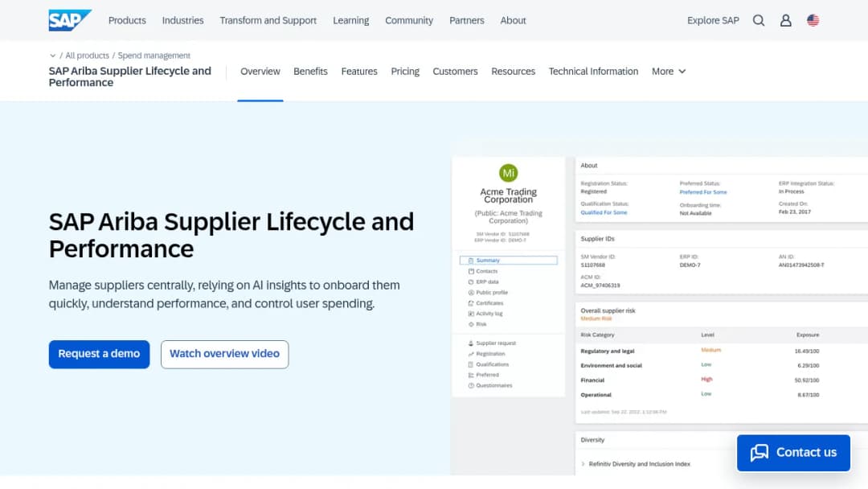Select Contacts in supplier sidebar
The height and width of the screenshot is (489, 868).
click(x=486, y=271)
